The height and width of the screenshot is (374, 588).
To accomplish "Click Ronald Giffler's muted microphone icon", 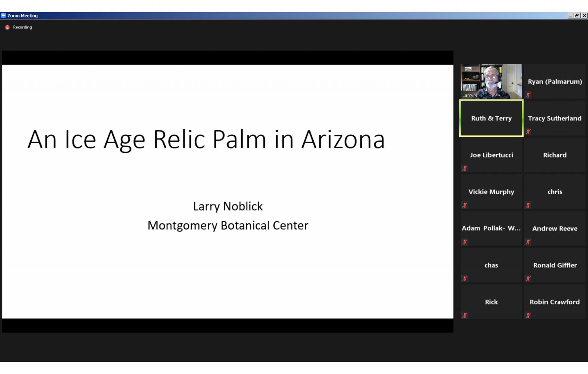I will click(x=528, y=279).
